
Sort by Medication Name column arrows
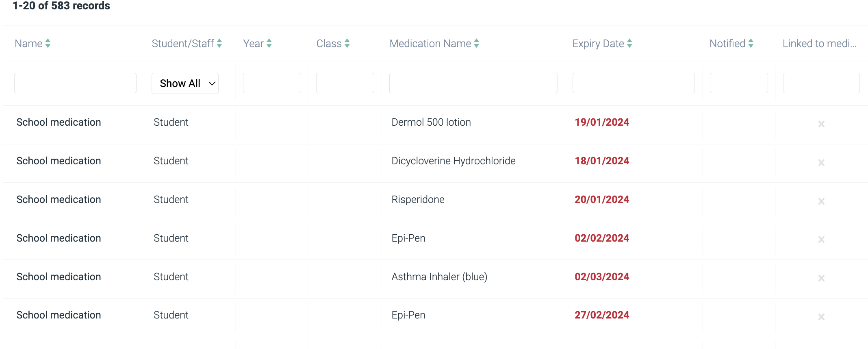pos(477,44)
